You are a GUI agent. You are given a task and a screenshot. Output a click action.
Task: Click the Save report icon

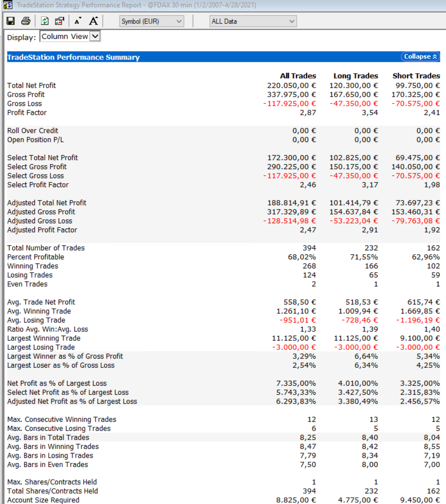click(x=11, y=21)
